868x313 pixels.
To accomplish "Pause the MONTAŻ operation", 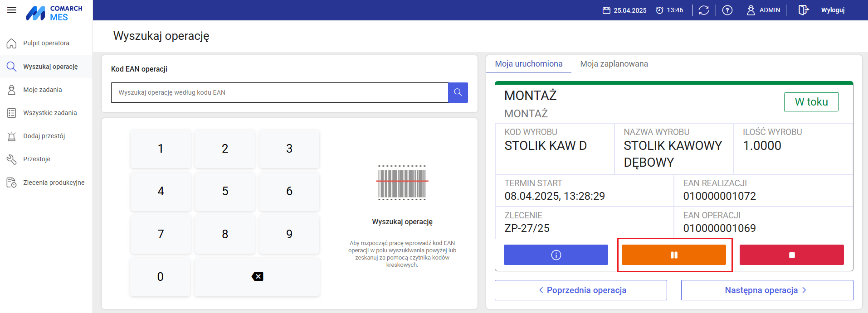I will [673, 255].
